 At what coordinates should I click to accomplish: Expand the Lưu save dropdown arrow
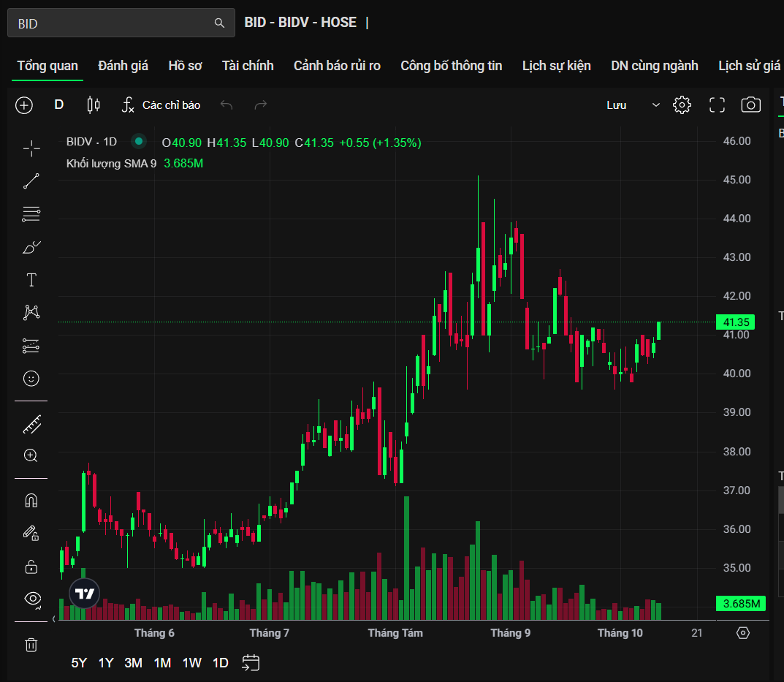point(655,105)
